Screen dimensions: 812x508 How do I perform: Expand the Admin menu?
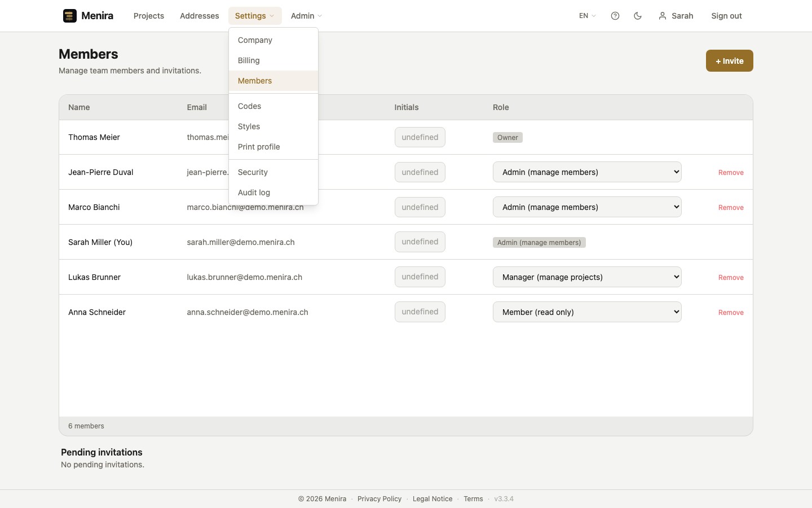pos(307,16)
